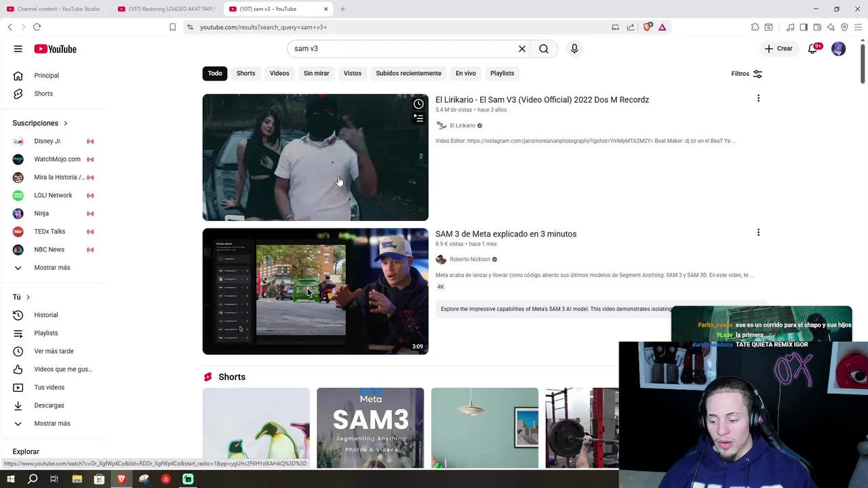
Task: Open Descargas in sidebar
Action: 52,405
